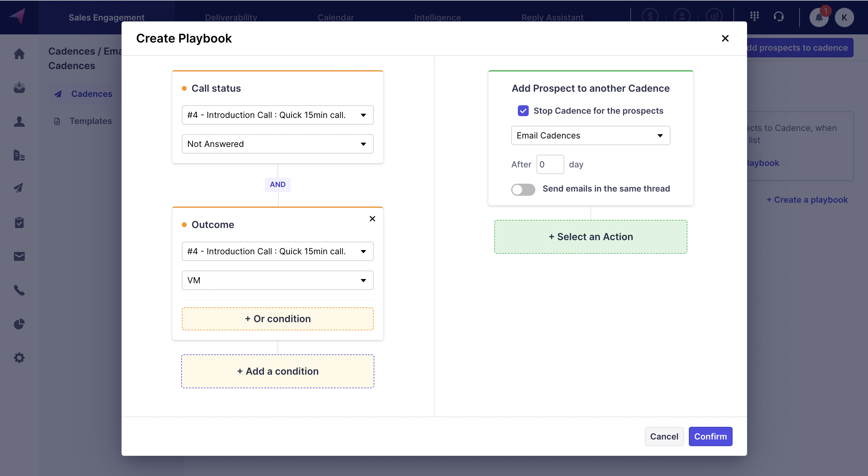868x476 pixels.
Task: Edit the After day input field
Action: (550, 164)
